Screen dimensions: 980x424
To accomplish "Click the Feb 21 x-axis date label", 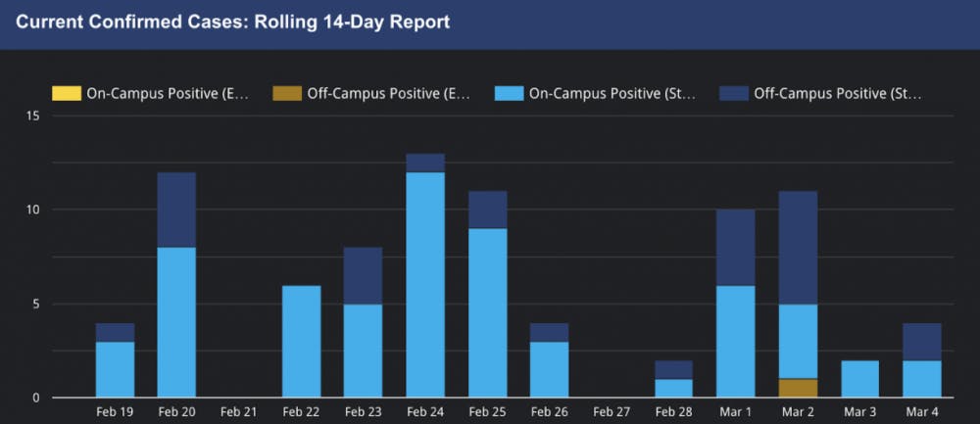I will (x=238, y=412).
